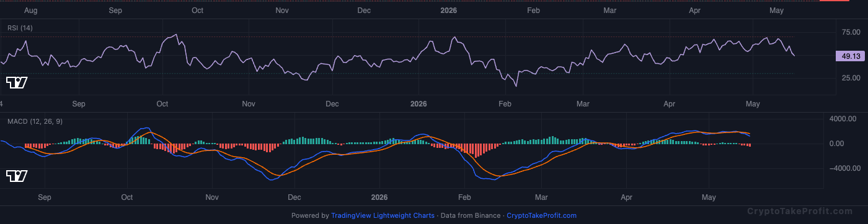This screenshot has height=224, width=868.
Task: Click the Apr label on the RSI pane time axis
Action: [669, 104]
